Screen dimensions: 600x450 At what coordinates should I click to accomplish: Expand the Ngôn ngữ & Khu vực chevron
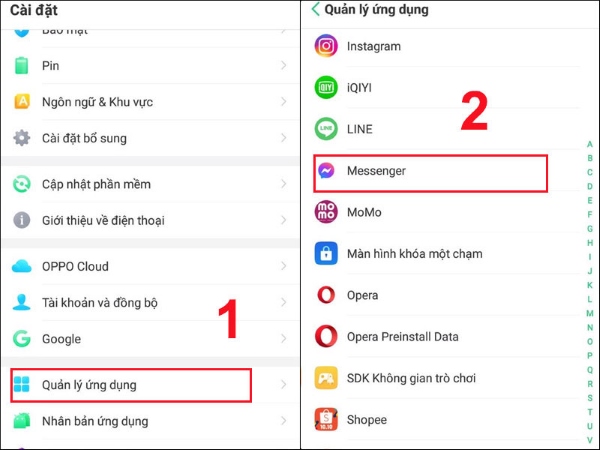click(x=284, y=101)
